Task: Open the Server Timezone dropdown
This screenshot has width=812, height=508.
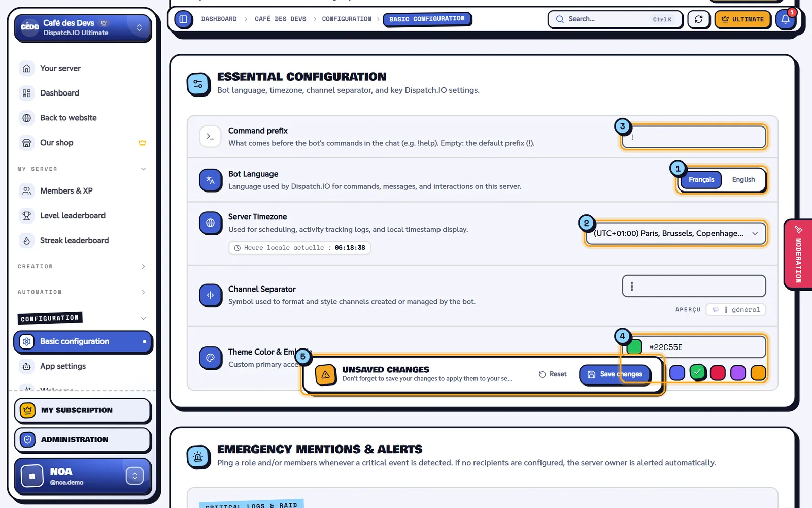Action: point(675,233)
